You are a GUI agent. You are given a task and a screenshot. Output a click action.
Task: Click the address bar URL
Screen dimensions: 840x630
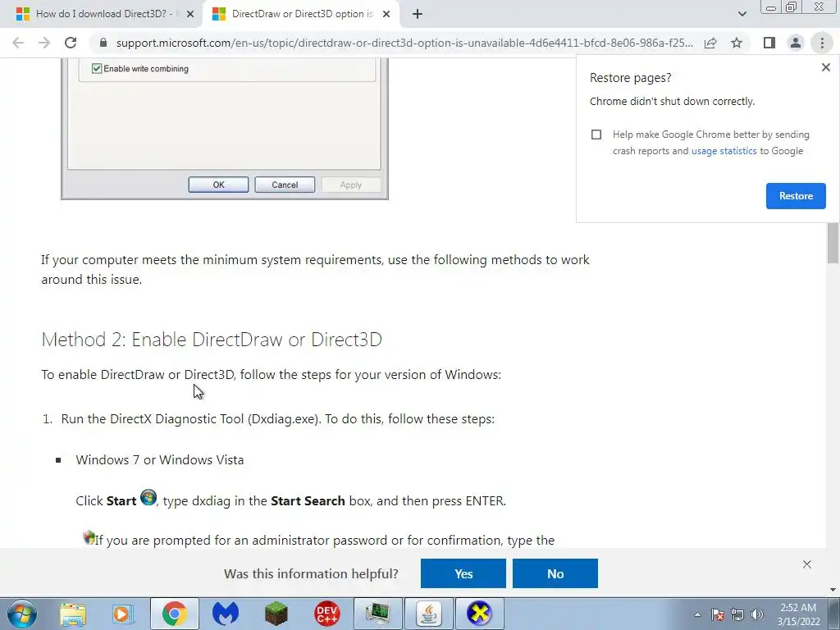pos(404,43)
